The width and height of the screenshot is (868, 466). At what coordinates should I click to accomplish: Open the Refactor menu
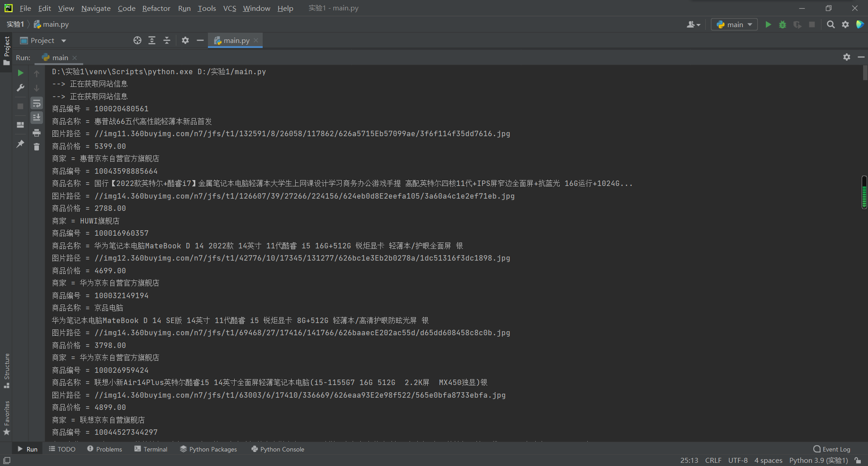pos(156,8)
